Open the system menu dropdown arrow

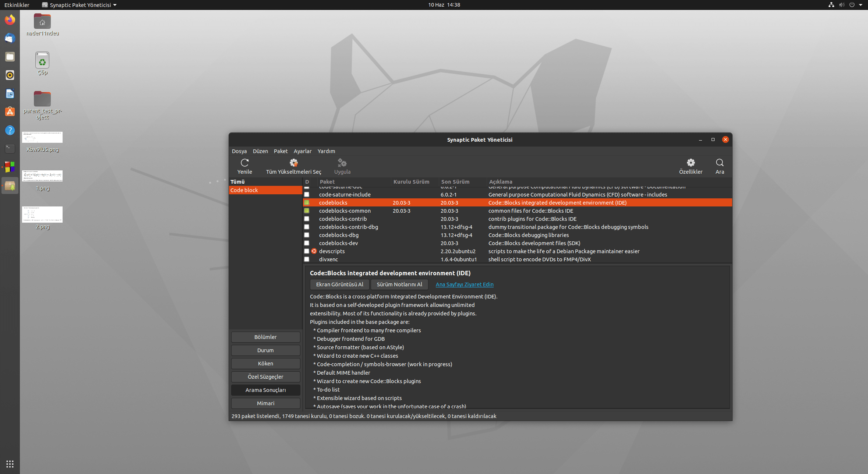861,5
